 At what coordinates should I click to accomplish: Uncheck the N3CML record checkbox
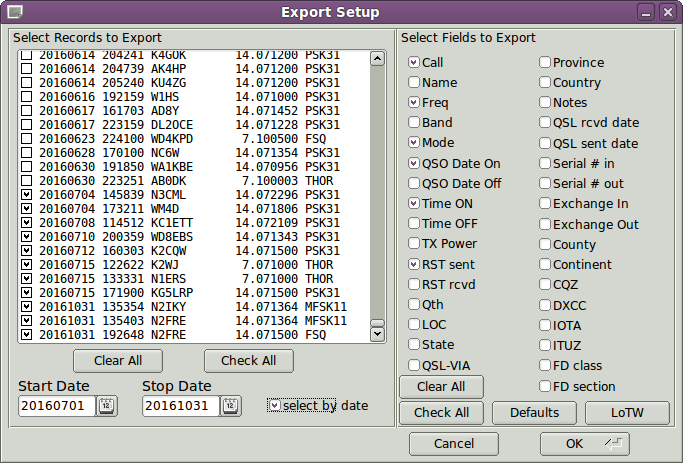pos(27,195)
